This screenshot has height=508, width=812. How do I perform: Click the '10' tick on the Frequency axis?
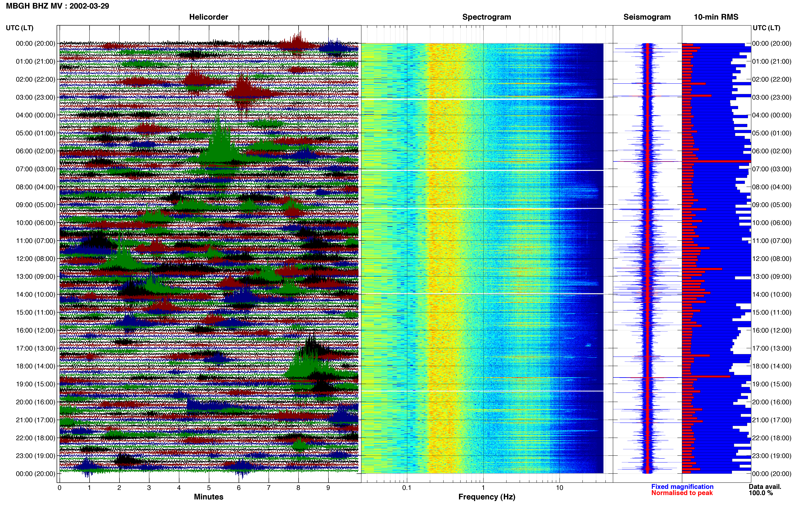pos(559,488)
